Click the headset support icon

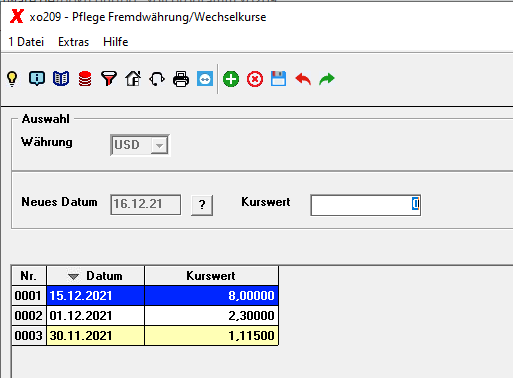coord(157,79)
